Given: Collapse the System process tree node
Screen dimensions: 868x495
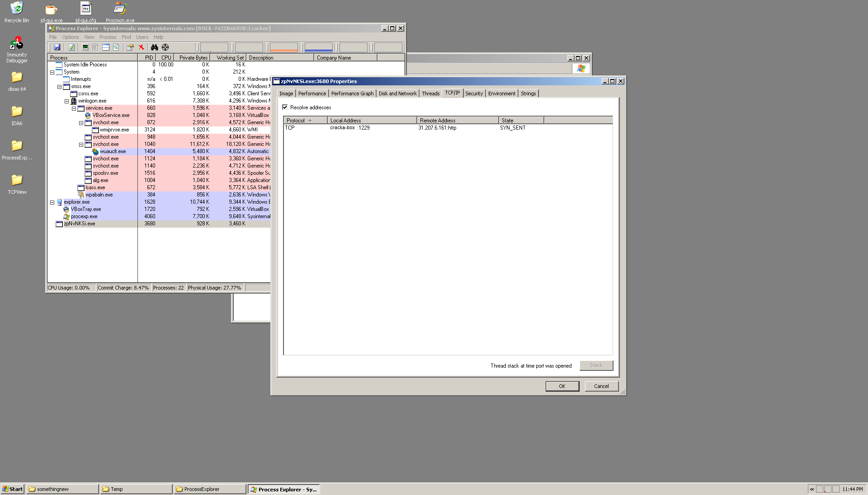Looking at the screenshot, I should coord(52,72).
